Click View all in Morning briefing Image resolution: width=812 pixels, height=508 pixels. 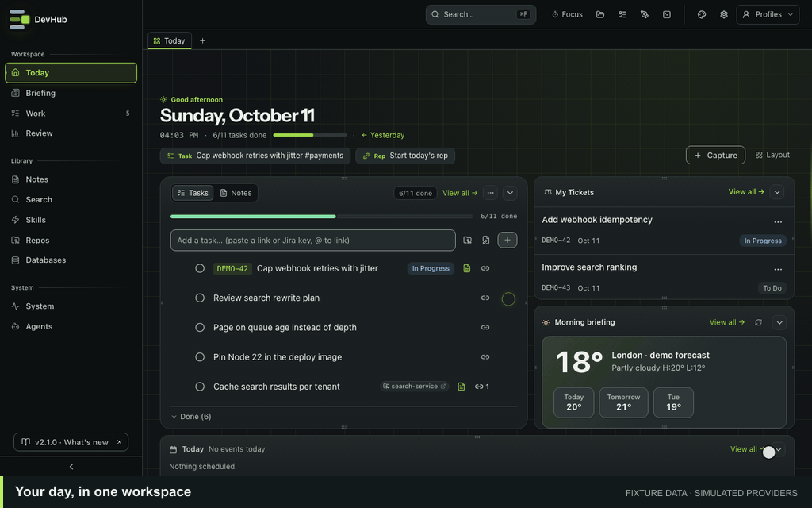727,322
